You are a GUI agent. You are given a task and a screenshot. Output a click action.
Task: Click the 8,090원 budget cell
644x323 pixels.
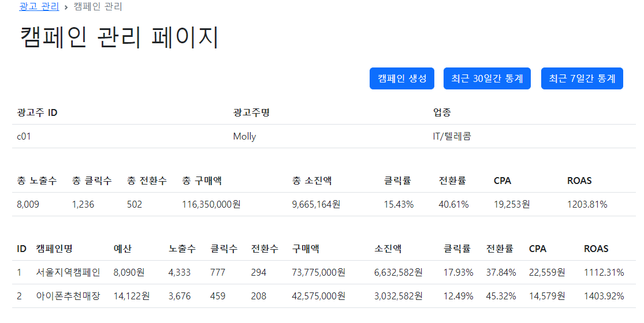click(x=129, y=273)
